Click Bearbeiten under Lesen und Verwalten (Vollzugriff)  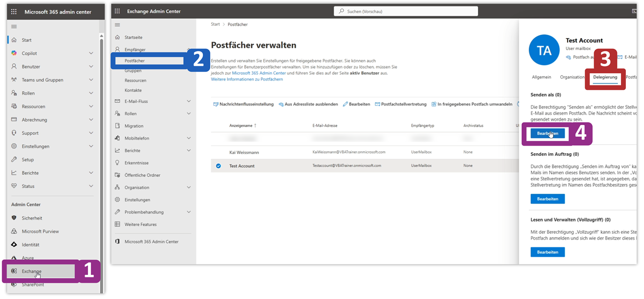click(548, 252)
